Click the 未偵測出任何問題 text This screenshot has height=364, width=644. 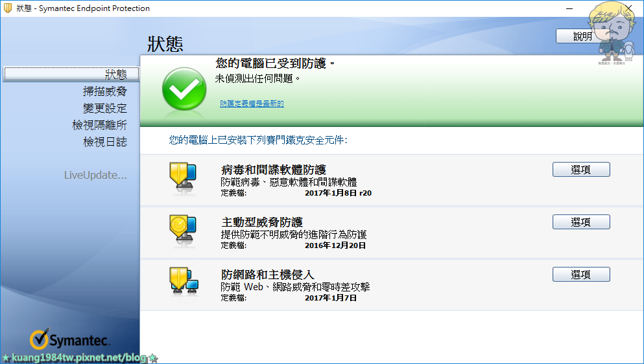(x=257, y=78)
